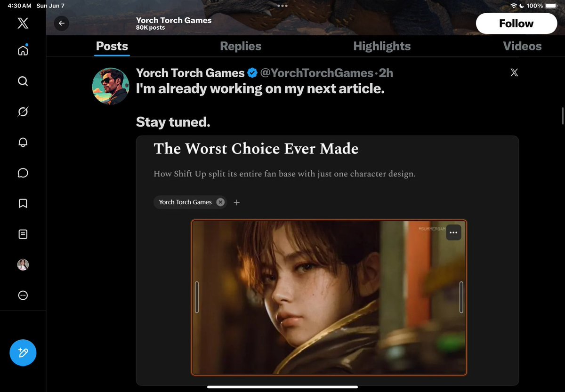Open own profile avatar in sidebar
Image resolution: width=565 pixels, height=392 pixels.
coord(23,264)
